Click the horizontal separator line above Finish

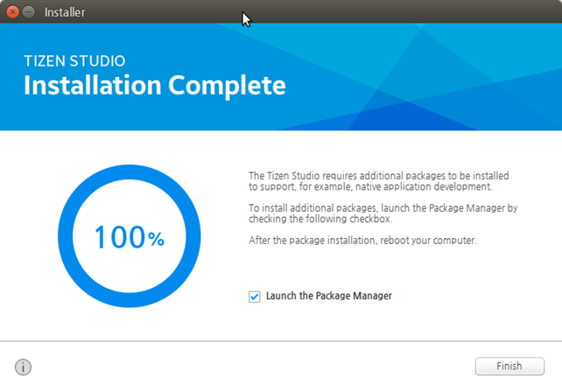[x=280, y=342]
